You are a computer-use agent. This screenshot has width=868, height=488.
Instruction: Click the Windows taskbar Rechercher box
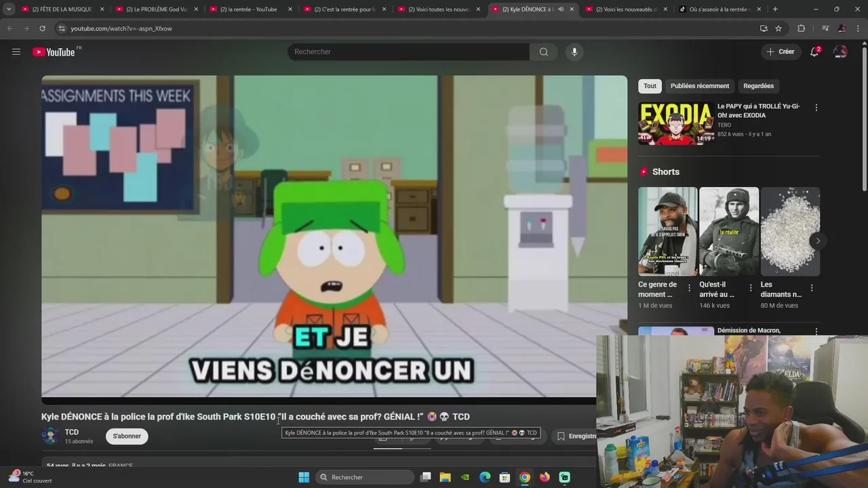[365, 477]
